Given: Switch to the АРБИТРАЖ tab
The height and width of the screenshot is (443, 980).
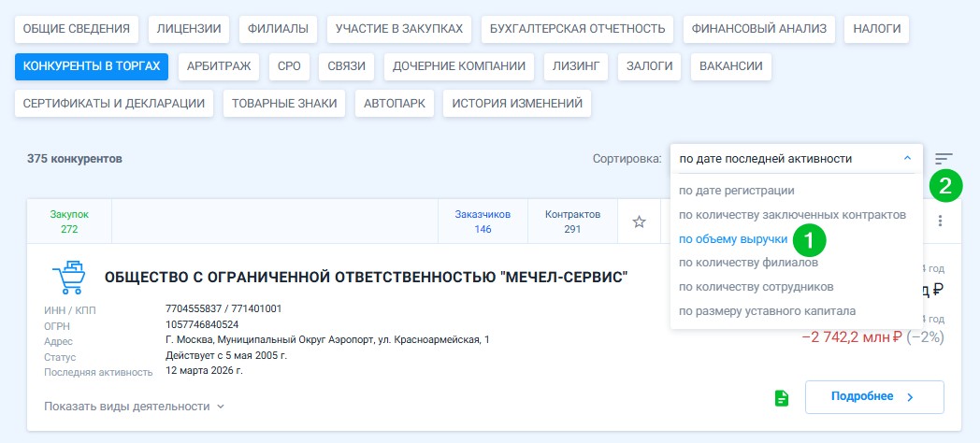Looking at the screenshot, I should click(x=219, y=66).
